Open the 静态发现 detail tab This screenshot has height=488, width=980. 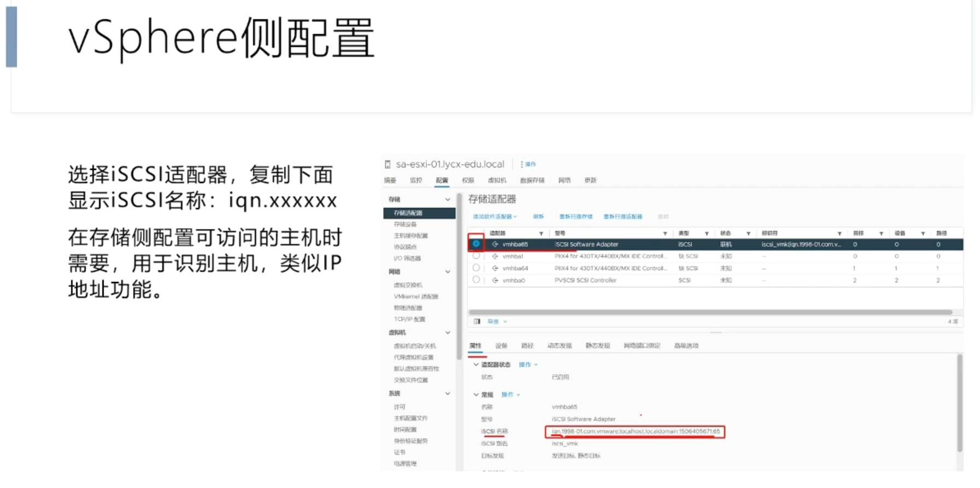pos(597,346)
